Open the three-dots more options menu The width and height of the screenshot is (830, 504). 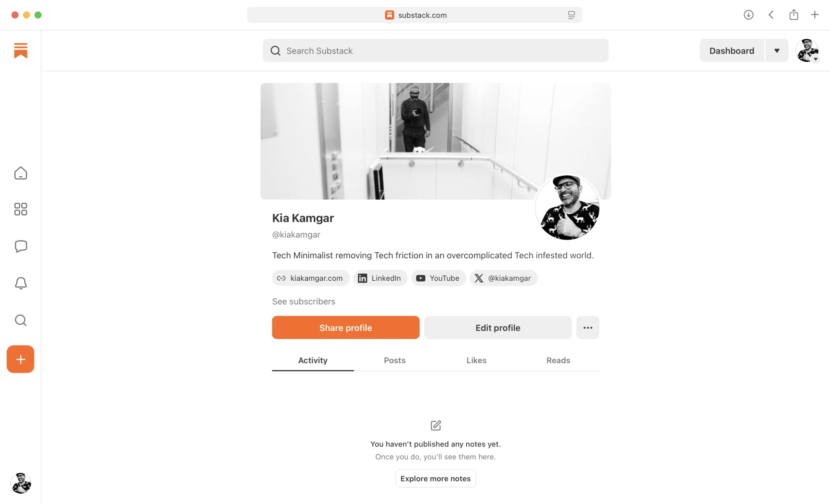coord(587,328)
